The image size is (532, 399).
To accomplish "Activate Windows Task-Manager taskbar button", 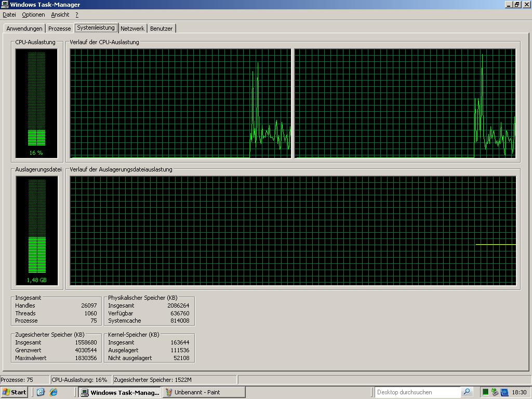I will coord(120,393).
